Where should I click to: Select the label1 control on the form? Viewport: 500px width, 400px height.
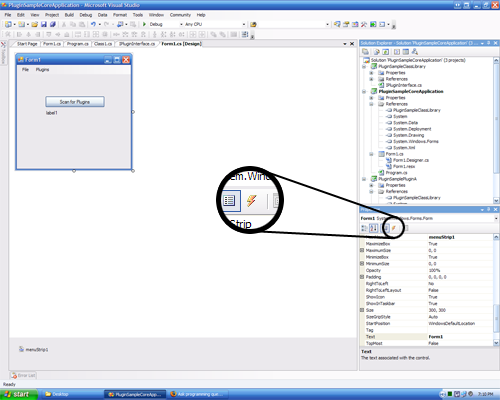52,113
